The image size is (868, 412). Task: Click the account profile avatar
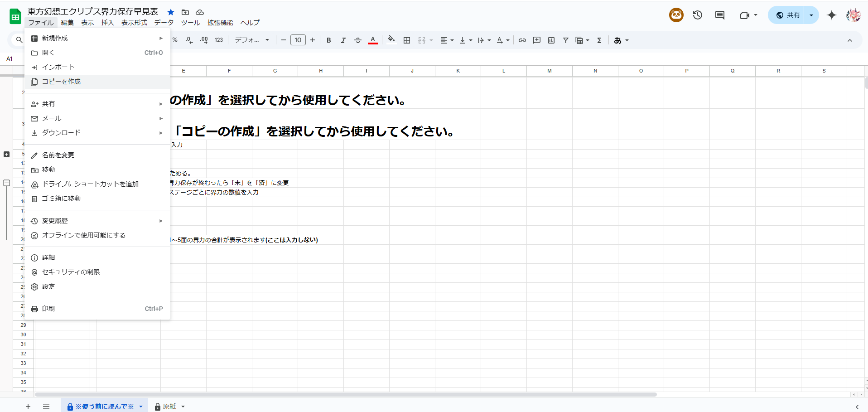(854, 15)
